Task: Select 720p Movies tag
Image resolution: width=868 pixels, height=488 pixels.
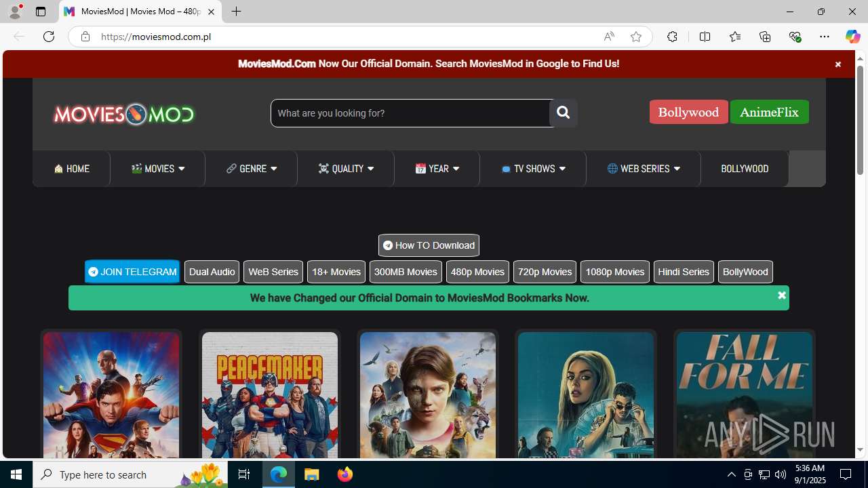Action: click(545, 272)
